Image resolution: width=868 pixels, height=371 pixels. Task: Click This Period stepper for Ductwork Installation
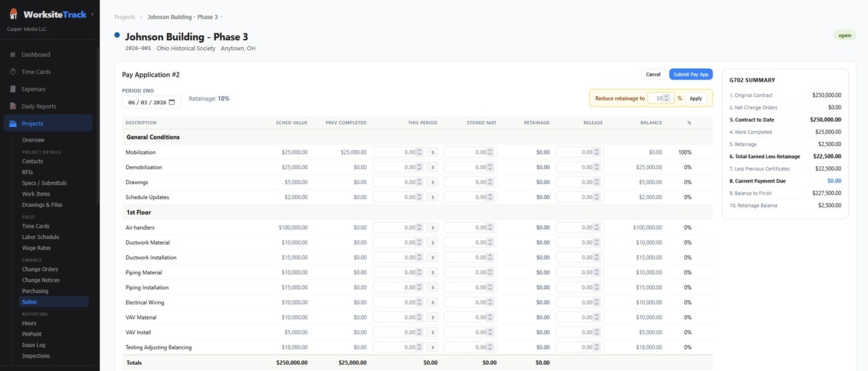coord(420,257)
